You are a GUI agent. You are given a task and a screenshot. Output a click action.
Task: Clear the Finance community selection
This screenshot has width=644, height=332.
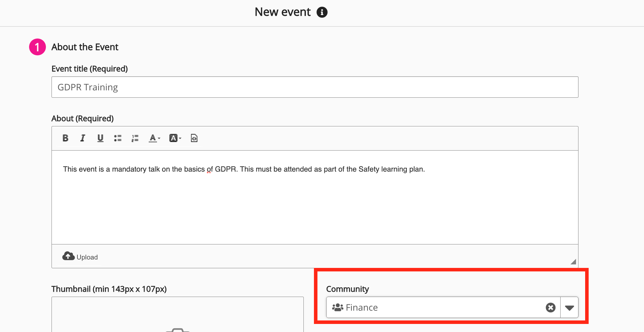[x=550, y=308]
